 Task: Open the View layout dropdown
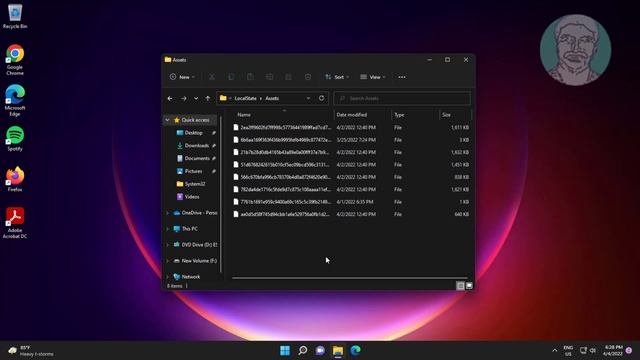(x=373, y=77)
